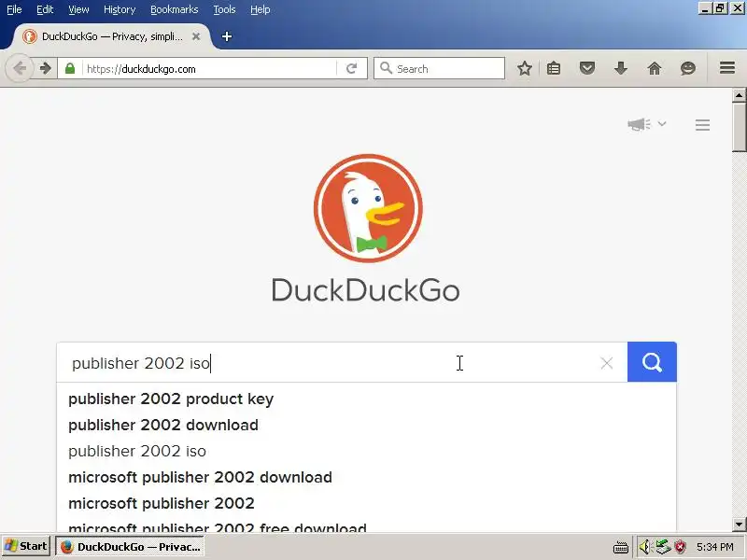This screenshot has height=560, width=747.
Task: Click the browser Forward arrow
Action: point(45,68)
